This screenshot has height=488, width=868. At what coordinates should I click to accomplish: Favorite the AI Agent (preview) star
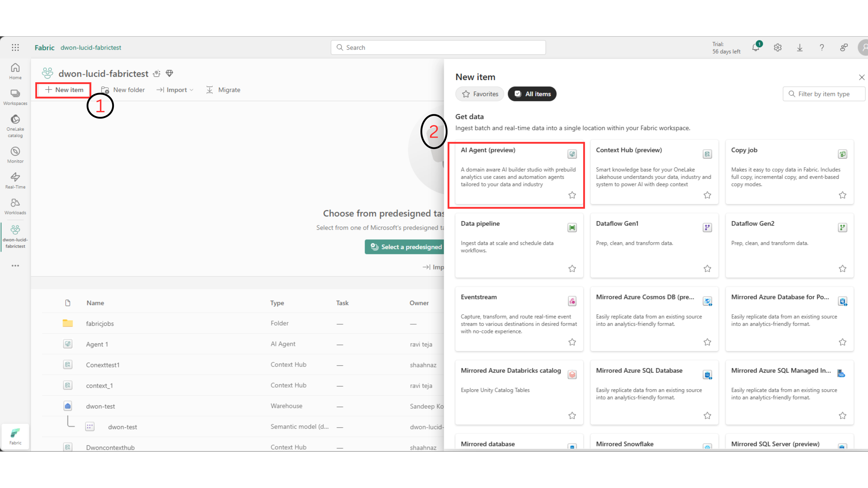coord(572,195)
